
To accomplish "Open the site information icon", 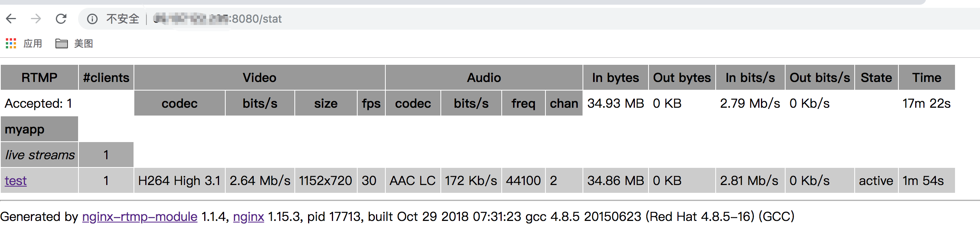I will [92, 19].
